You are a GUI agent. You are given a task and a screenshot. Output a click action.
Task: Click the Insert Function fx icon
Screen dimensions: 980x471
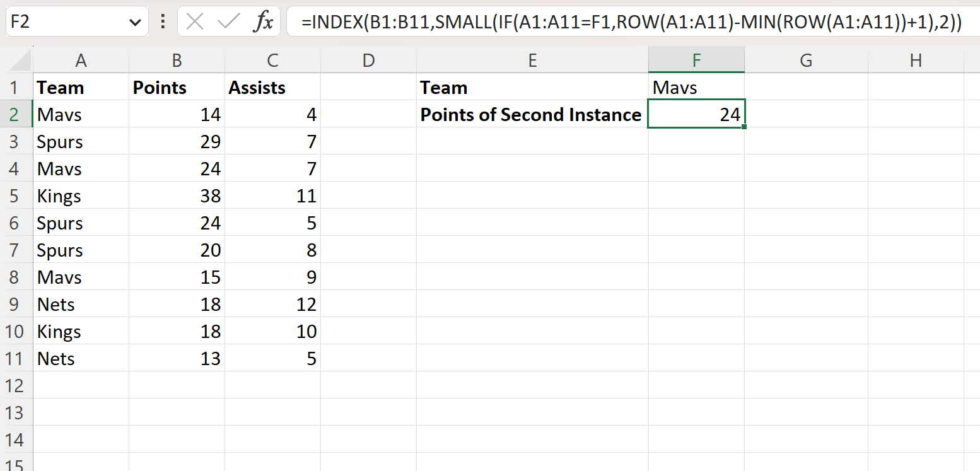(x=265, y=21)
